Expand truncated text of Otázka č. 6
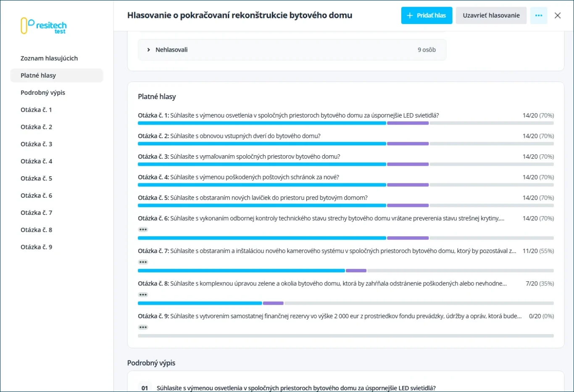The height and width of the screenshot is (392, 574). click(143, 230)
